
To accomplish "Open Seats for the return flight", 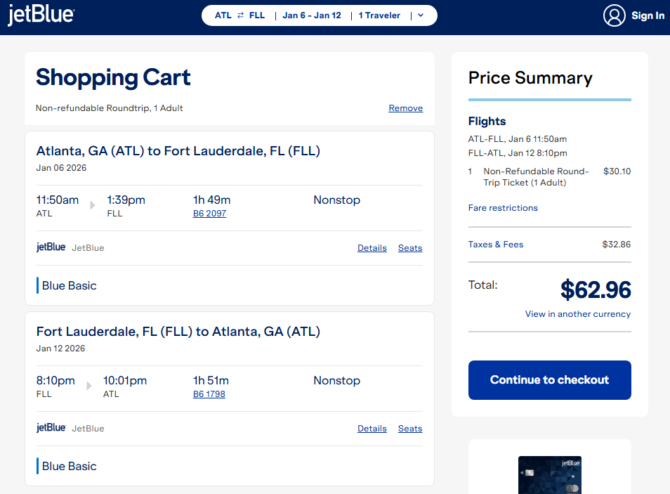I will click(x=410, y=429).
